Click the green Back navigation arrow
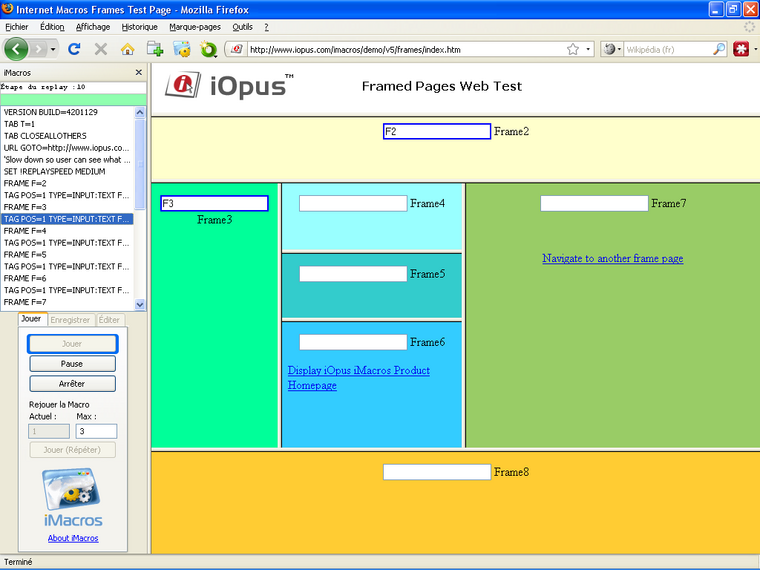 click(x=16, y=49)
